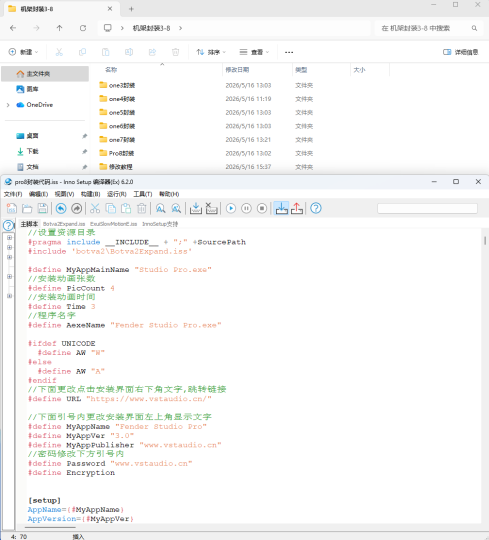Switch to the Botva2Expand.iss tab
Viewport: 489px width, 540px height.
[64, 224]
